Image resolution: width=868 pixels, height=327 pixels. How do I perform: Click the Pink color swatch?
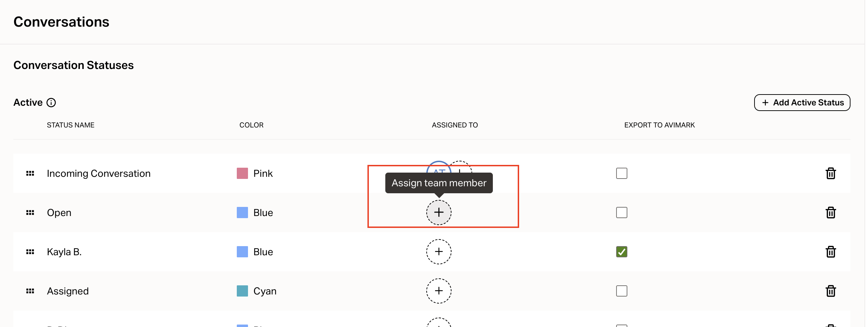(x=242, y=173)
